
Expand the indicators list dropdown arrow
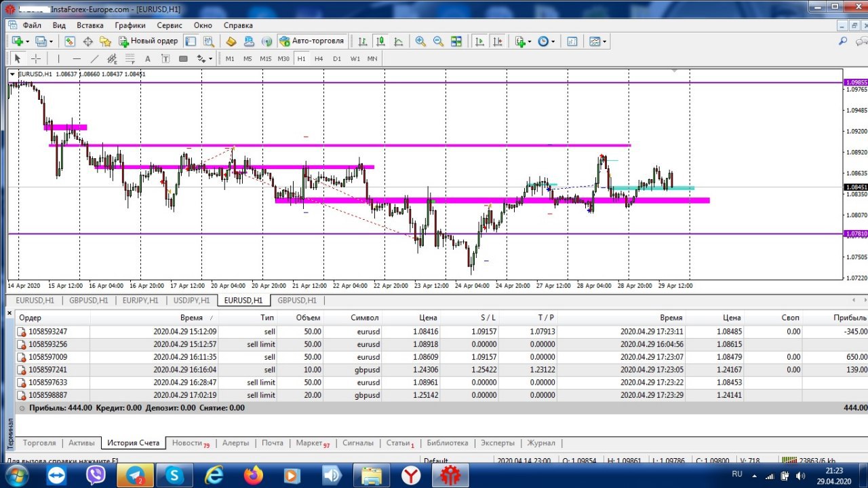tap(530, 41)
